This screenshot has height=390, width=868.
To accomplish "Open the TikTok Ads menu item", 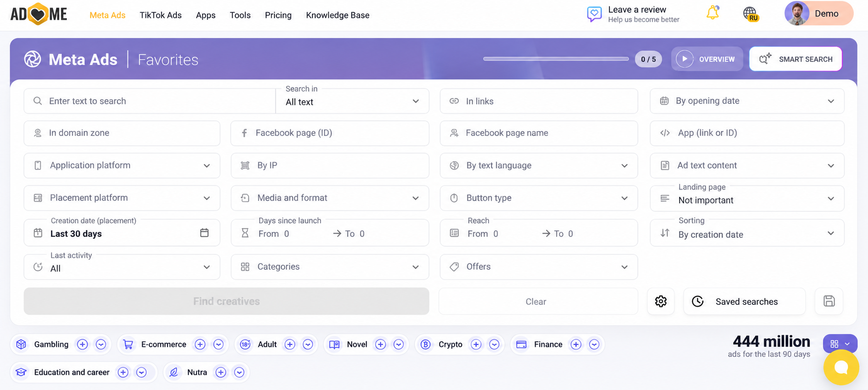I will point(161,15).
